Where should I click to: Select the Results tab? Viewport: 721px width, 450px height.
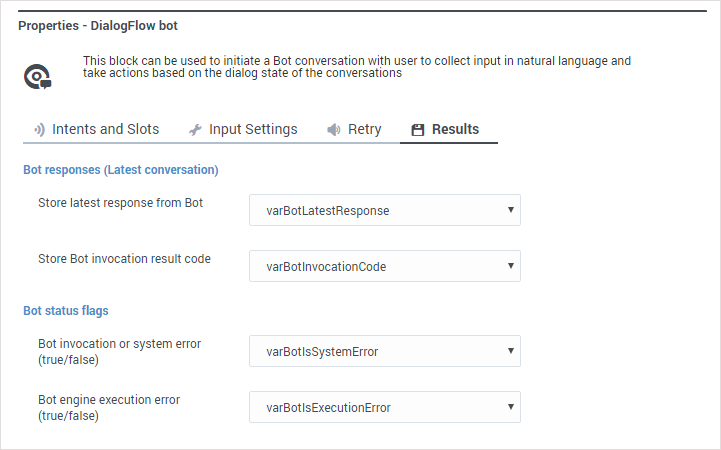pyautogui.click(x=455, y=129)
